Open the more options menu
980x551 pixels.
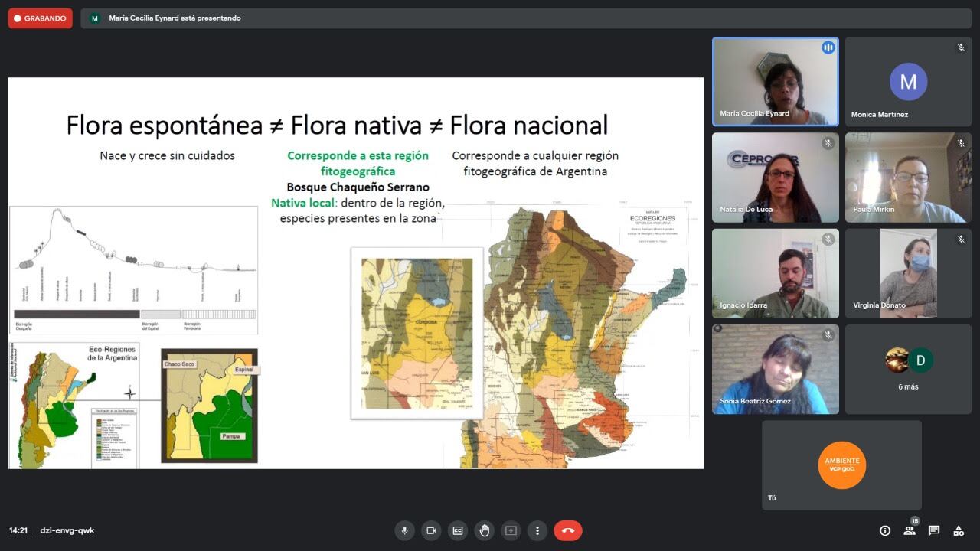[537, 530]
